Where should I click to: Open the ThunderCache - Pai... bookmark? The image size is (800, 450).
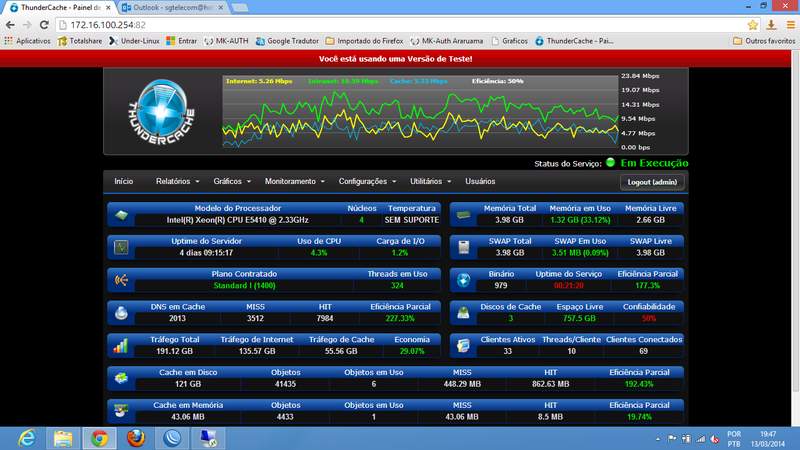574,41
